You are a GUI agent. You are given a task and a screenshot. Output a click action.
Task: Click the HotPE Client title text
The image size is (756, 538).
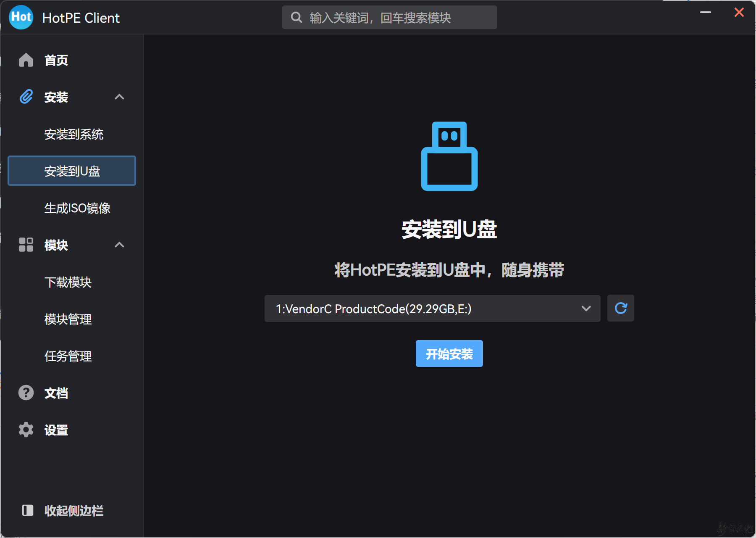[x=81, y=18]
